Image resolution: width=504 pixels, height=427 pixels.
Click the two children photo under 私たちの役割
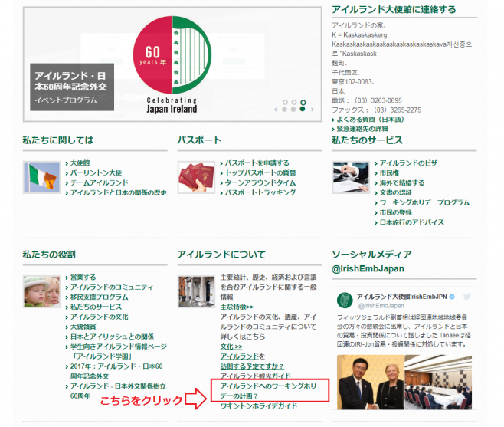tap(41, 291)
